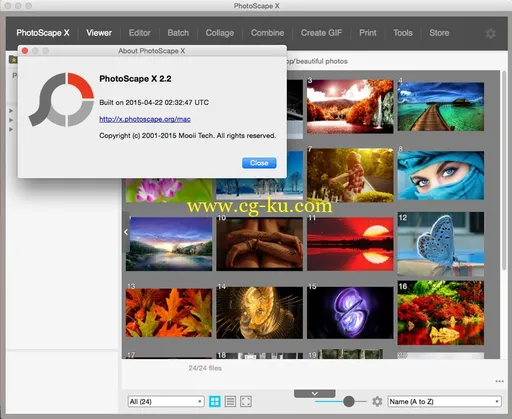This screenshot has height=419, width=512.
Task: Open the x.photoscape.org/mac link
Action: click(x=145, y=119)
